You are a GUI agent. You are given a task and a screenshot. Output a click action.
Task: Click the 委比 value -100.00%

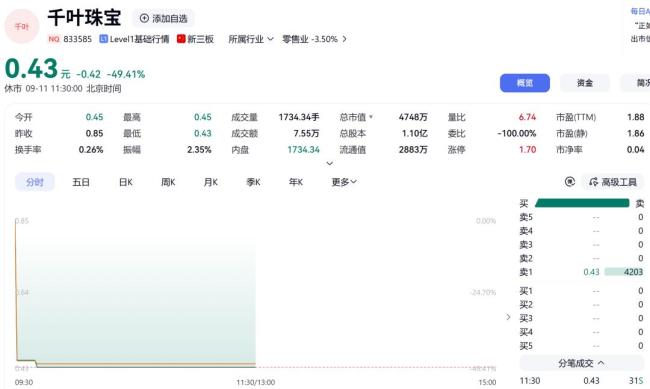[517, 134]
